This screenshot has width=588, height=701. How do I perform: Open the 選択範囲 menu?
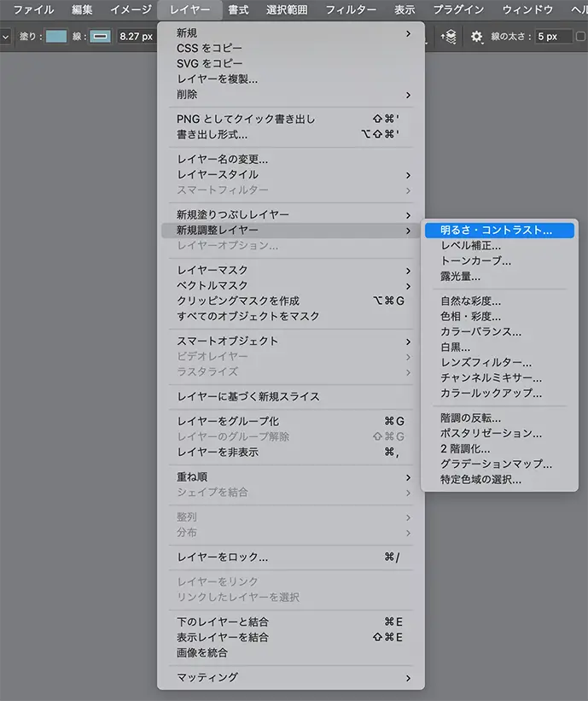click(287, 9)
